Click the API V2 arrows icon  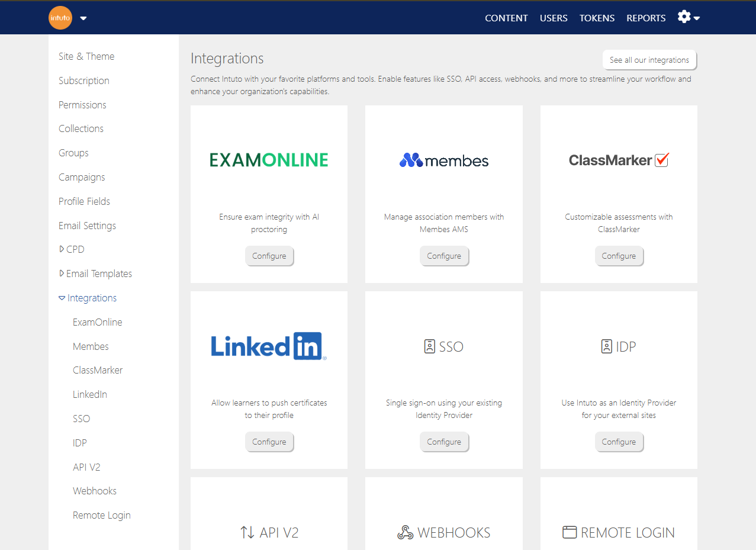[247, 532]
